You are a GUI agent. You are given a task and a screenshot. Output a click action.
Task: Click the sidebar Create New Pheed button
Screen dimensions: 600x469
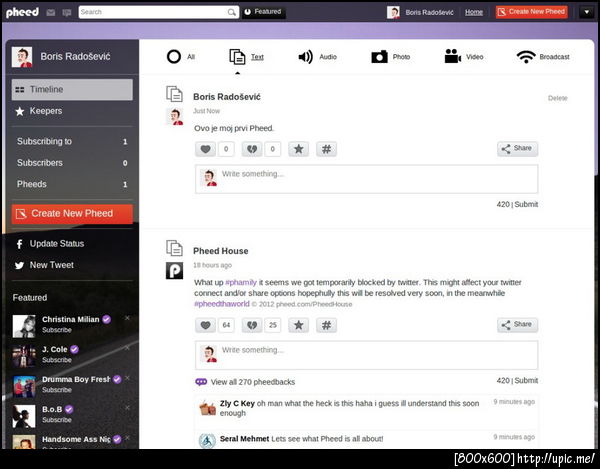point(72,213)
